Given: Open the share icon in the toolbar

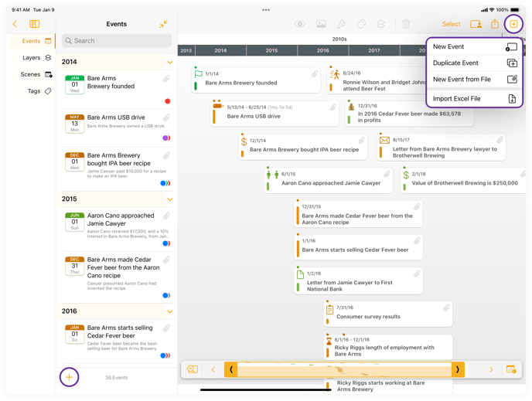Looking at the screenshot, I should [495, 24].
